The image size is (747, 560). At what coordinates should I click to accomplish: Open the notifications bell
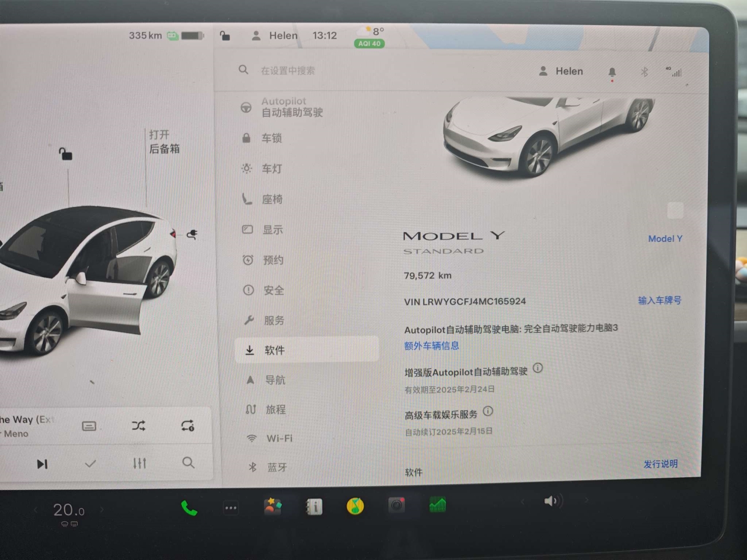click(612, 72)
